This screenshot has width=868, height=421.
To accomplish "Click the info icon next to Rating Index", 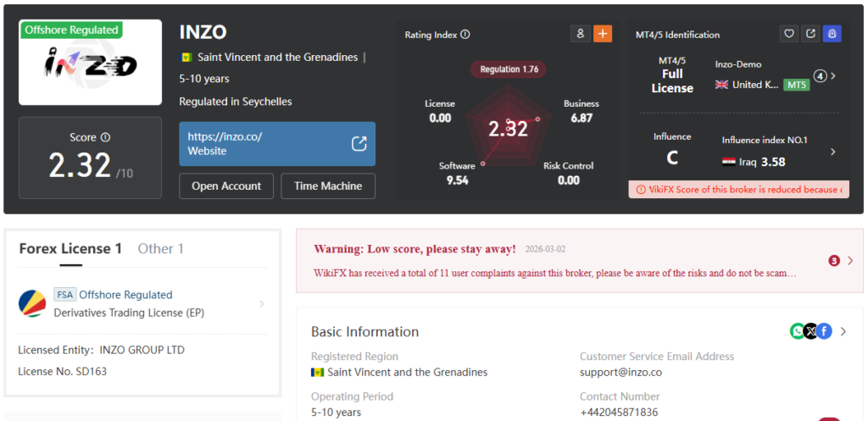I will (x=465, y=35).
